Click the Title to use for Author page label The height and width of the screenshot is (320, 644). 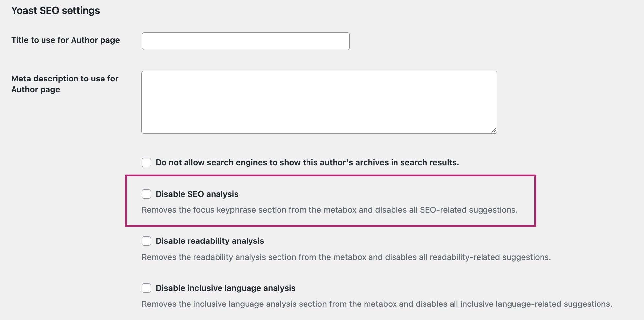pos(65,40)
